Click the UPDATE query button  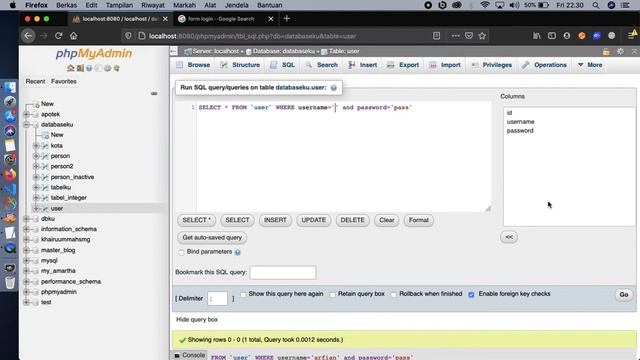click(x=313, y=220)
